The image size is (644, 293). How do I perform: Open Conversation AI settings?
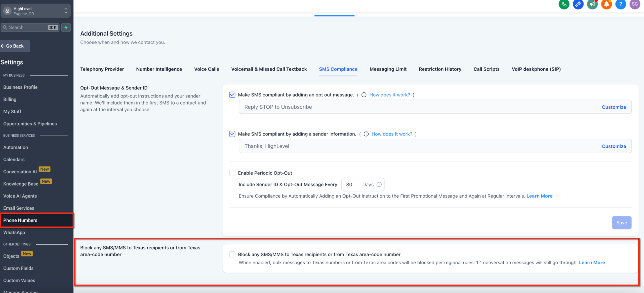pyautogui.click(x=20, y=172)
